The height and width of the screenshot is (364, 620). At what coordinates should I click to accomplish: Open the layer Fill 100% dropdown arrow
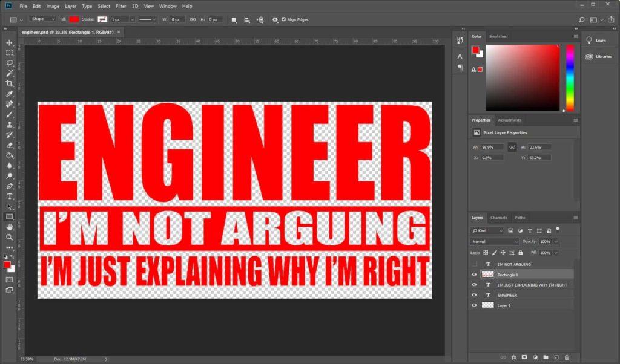[556, 253]
